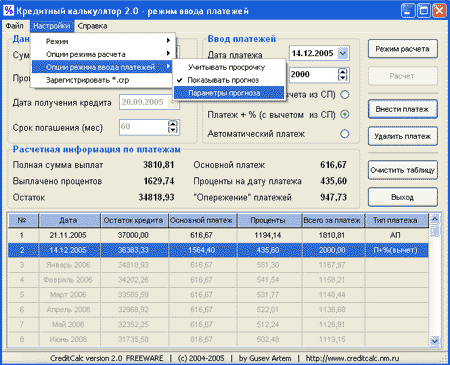Image resolution: width=450 pixels, height=365 pixels.
Task: Click the Тип платежа column header
Action: coord(396,220)
